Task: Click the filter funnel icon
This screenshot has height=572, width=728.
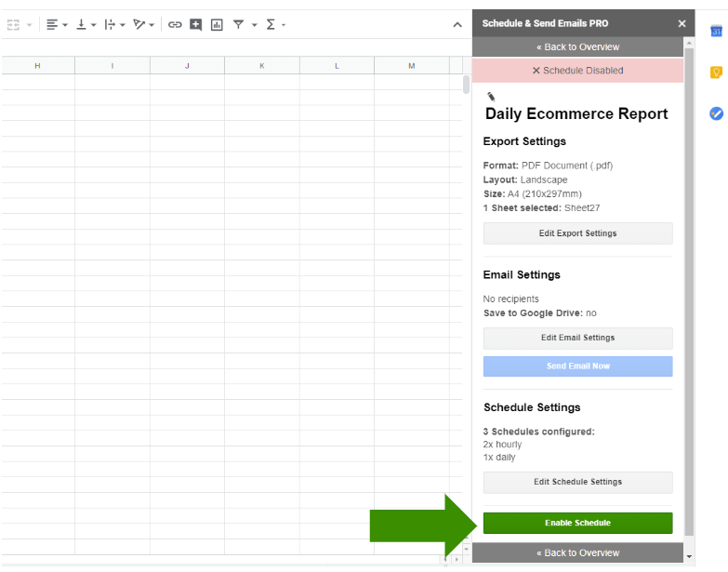Action: 239,24
